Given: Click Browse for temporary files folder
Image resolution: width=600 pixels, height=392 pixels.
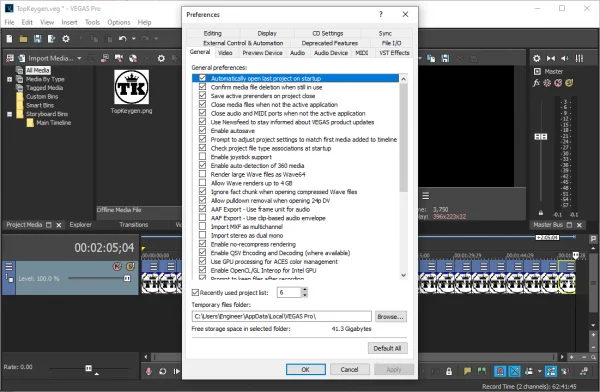Looking at the screenshot, I should [390, 317].
